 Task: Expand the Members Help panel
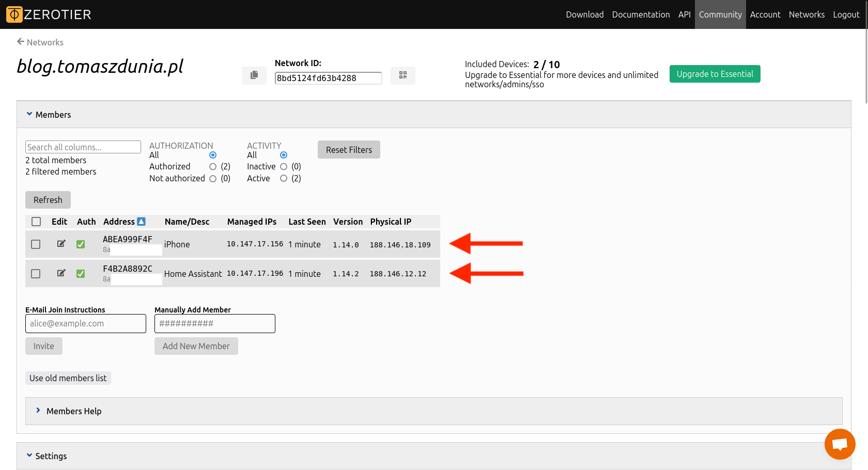[x=38, y=411]
